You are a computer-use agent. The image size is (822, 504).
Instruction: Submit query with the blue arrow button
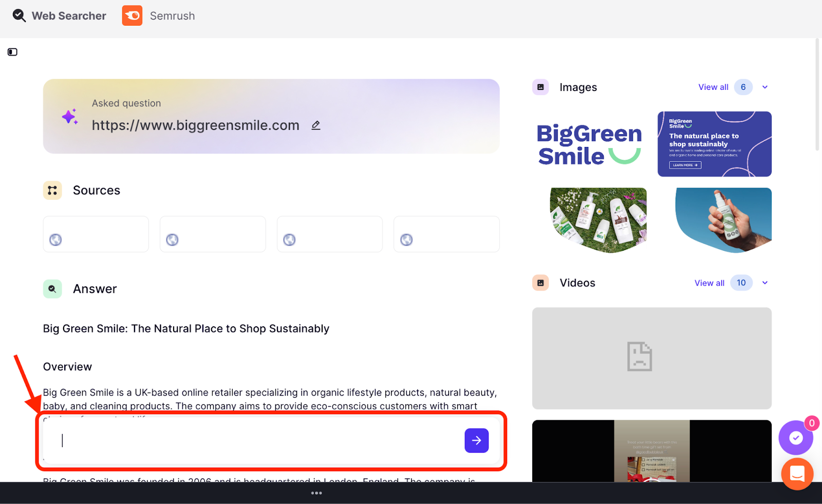(x=476, y=440)
